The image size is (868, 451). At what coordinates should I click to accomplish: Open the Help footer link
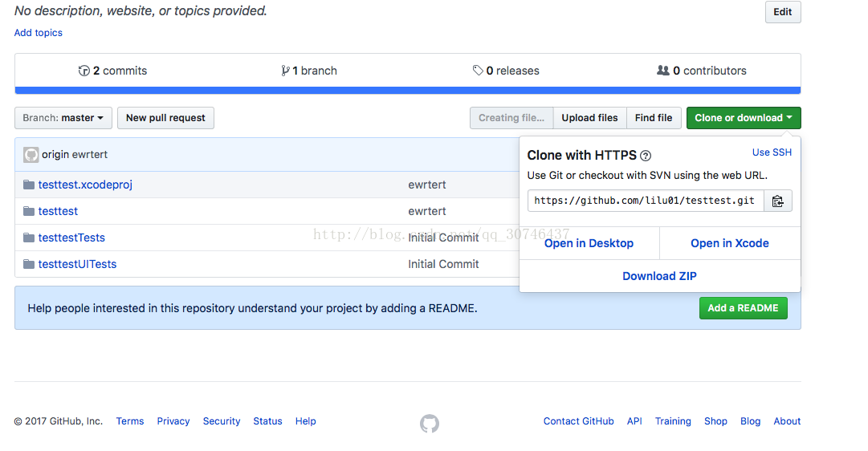pyautogui.click(x=306, y=421)
